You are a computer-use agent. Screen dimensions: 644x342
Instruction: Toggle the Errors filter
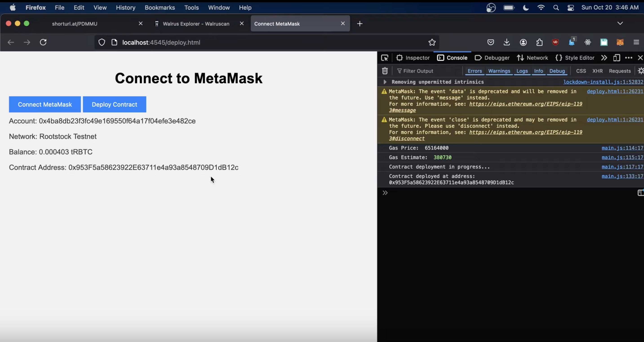tap(475, 71)
